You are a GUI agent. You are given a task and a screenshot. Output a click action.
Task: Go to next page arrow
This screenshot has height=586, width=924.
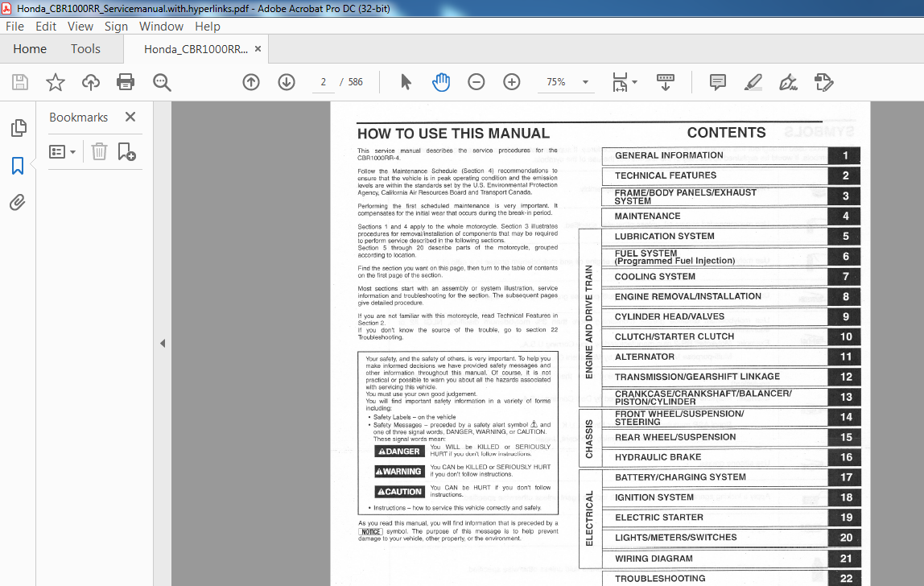point(287,82)
